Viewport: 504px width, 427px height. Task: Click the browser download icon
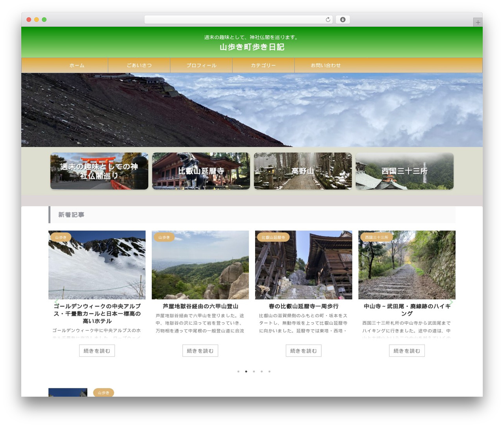point(343,20)
